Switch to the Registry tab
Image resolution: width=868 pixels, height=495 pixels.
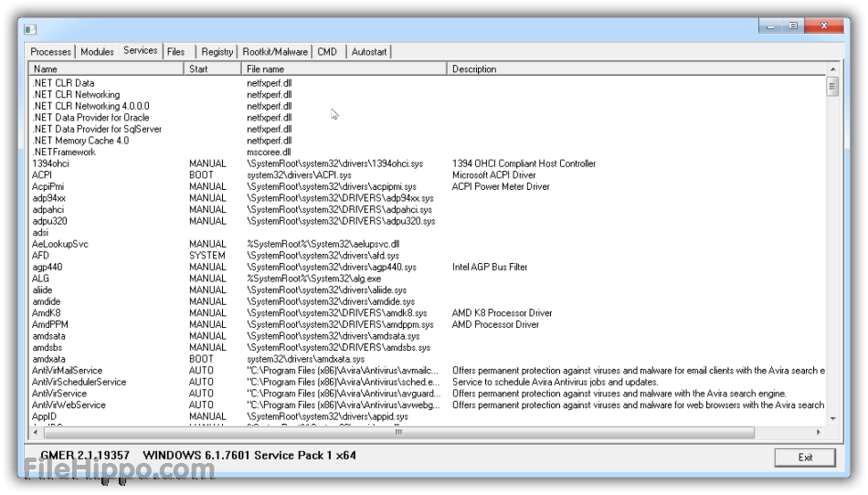click(217, 51)
